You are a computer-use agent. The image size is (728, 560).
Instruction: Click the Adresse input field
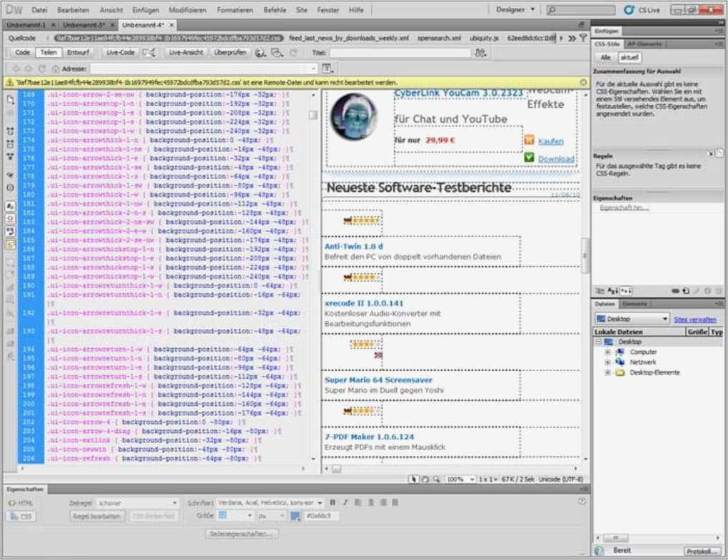(203, 68)
